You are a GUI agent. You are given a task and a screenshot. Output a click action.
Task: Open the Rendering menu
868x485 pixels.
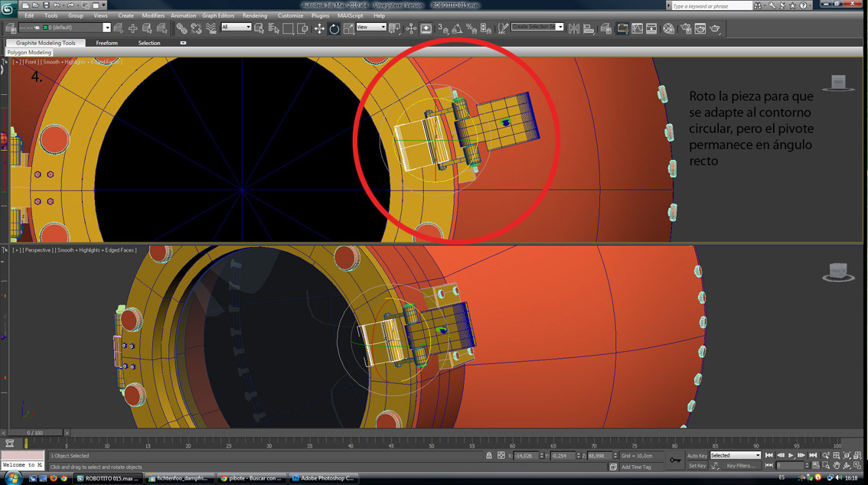(255, 15)
